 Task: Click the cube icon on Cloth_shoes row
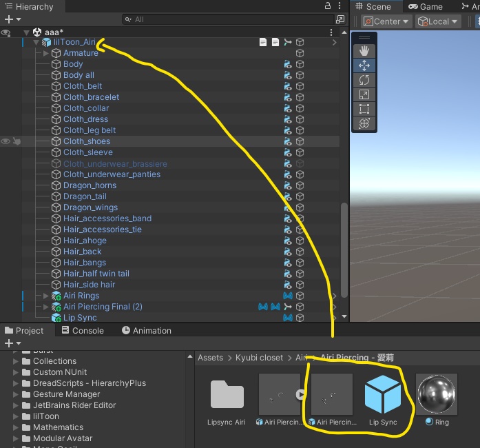300,141
